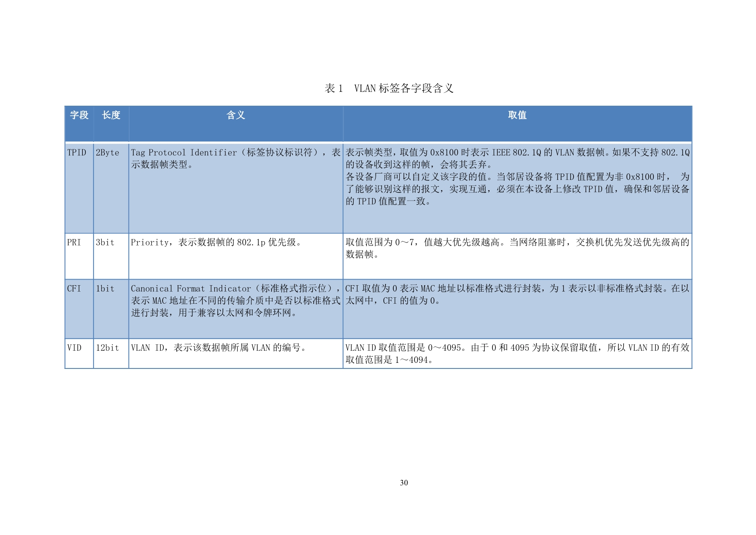Click the "含义" column header
This screenshot has width=756, height=535.
(235, 115)
